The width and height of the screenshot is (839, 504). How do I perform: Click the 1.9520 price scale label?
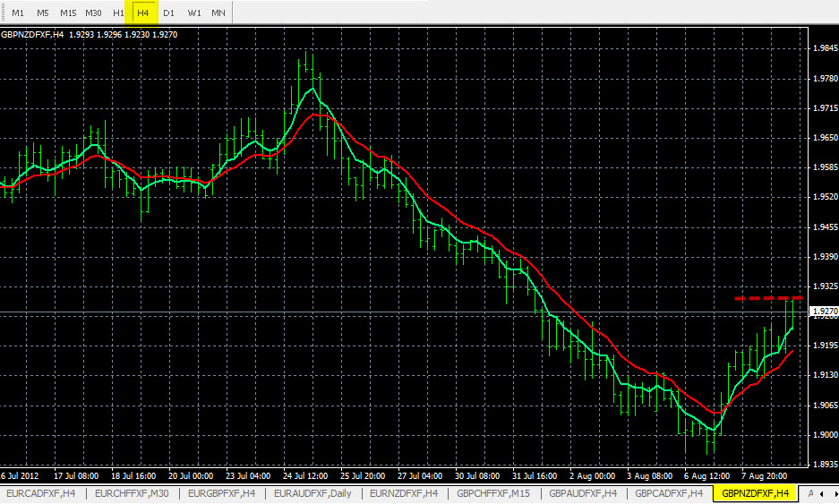[825, 197]
